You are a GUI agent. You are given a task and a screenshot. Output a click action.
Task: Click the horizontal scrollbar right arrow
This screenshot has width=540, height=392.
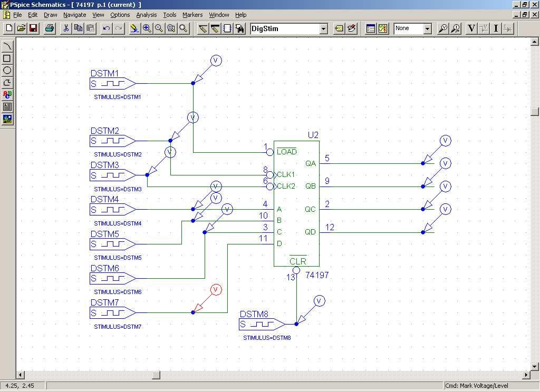526,375
